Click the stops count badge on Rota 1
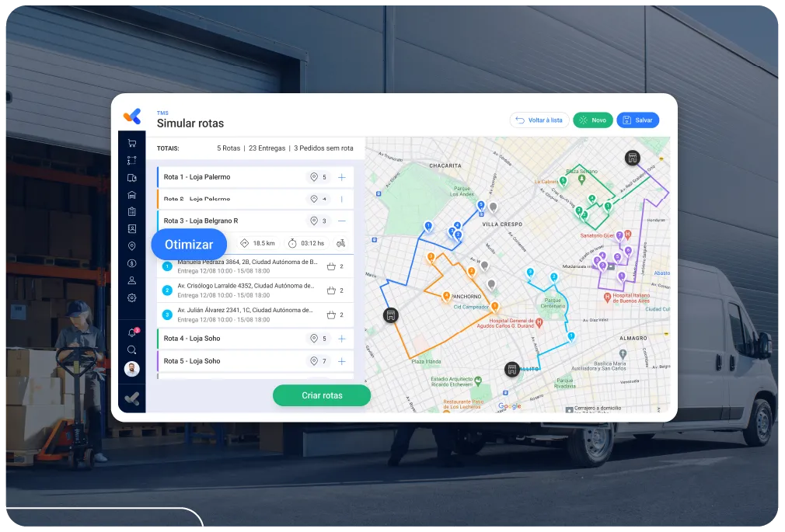The height and width of the screenshot is (532, 785). pyautogui.click(x=319, y=177)
